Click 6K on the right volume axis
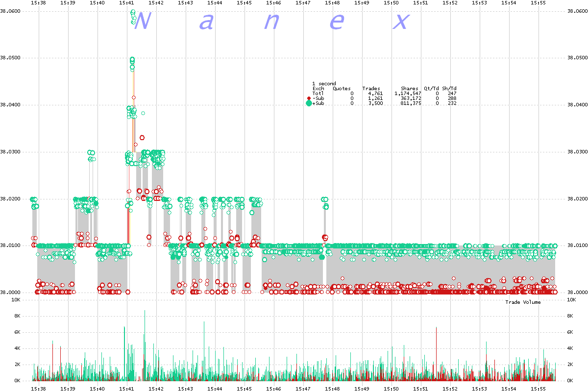Image resolution: width=588 pixels, height=392 pixels. point(570,333)
